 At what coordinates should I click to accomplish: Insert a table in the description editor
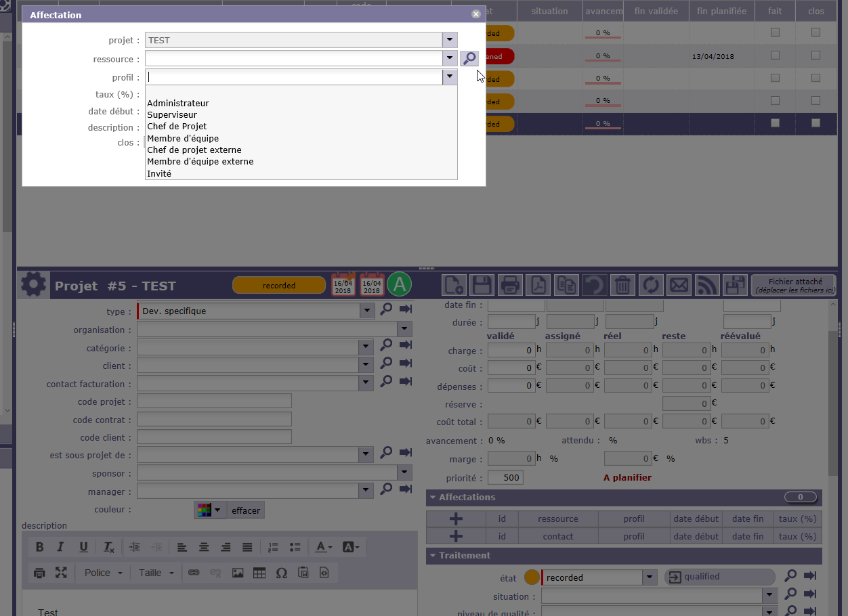point(259,573)
